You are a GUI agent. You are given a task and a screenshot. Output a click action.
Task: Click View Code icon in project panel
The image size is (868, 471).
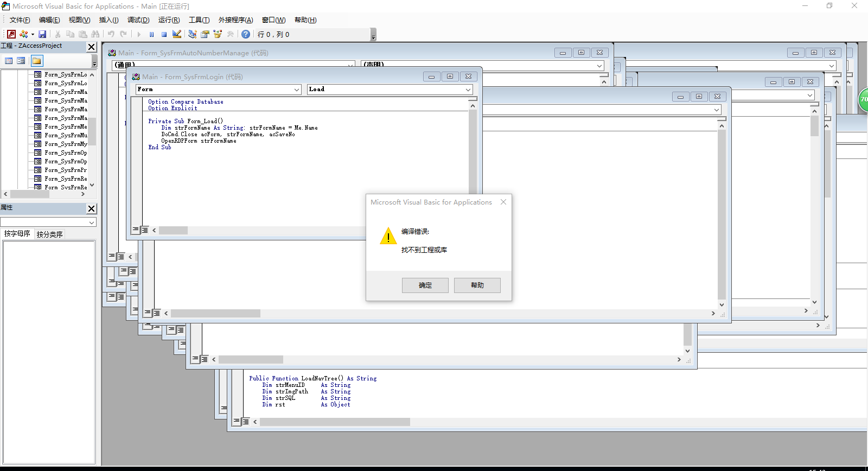point(9,61)
